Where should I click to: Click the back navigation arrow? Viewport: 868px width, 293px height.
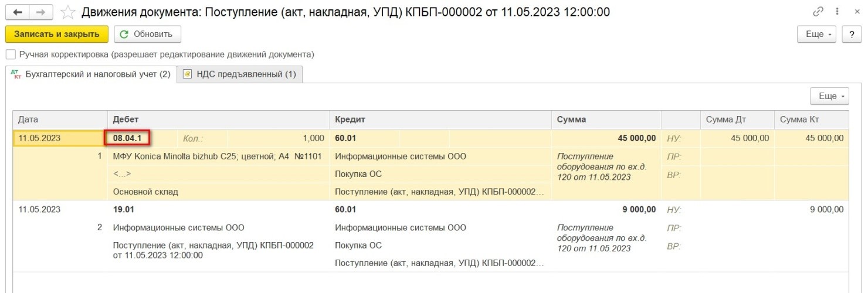click(x=18, y=12)
